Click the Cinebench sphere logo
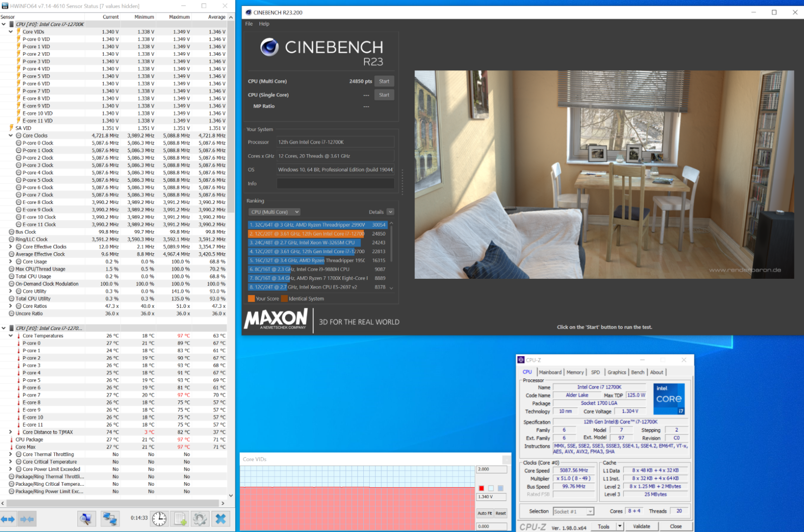The height and width of the screenshot is (532, 804). pos(269,47)
